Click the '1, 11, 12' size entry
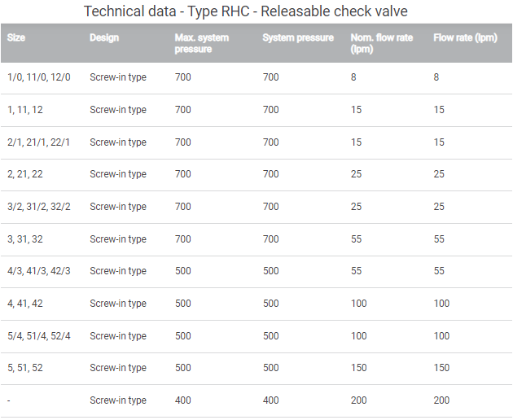 click(25, 110)
